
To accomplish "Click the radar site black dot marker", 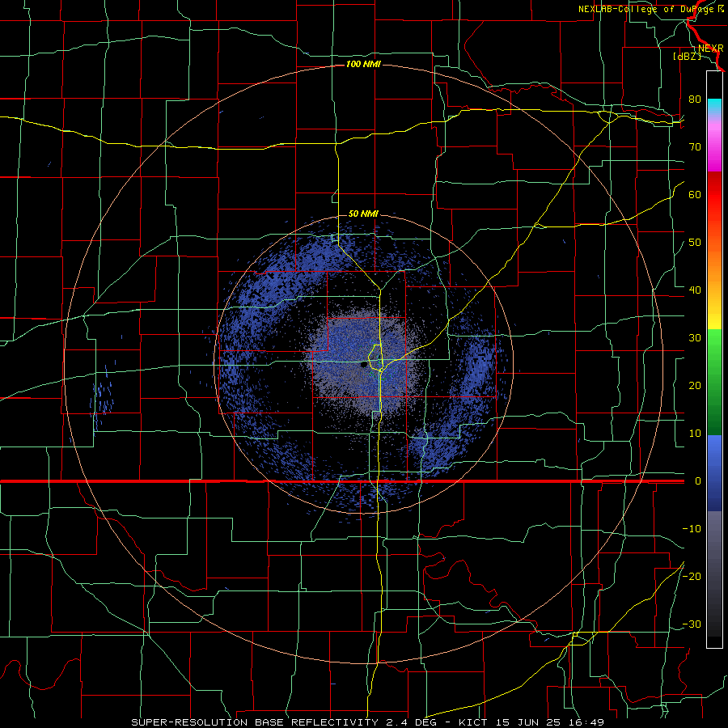I will 364,365.
